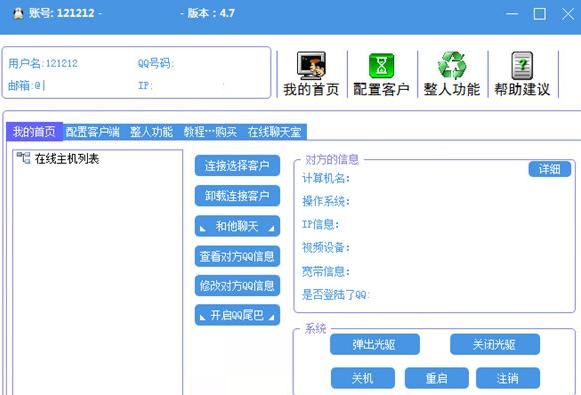Click the 版本: 4.7 title text
The height and width of the screenshot is (395, 581).
tap(211, 13)
